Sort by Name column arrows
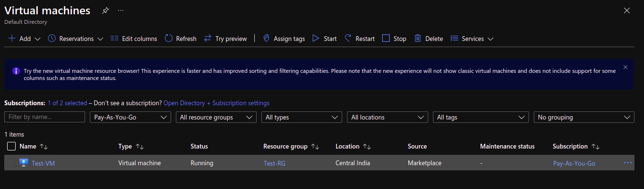The image size is (644, 189). coord(44,147)
